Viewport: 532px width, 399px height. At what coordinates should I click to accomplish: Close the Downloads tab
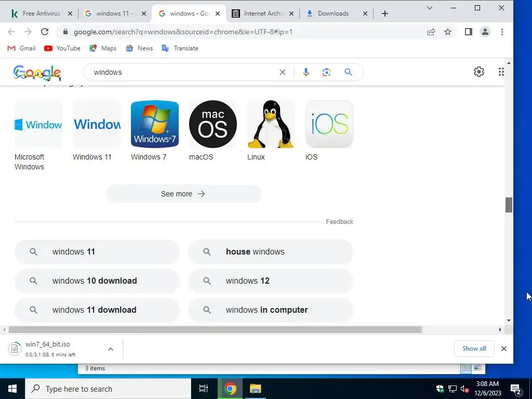click(x=365, y=14)
